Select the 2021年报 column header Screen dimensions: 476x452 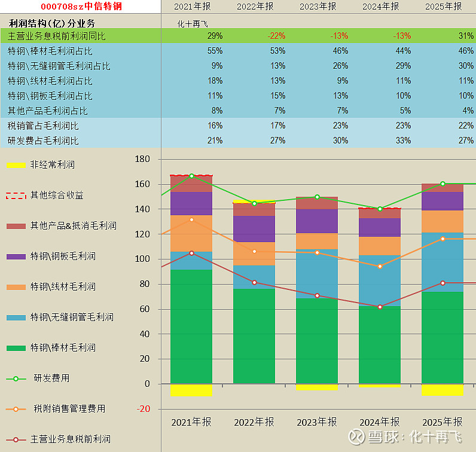point(192,7)
